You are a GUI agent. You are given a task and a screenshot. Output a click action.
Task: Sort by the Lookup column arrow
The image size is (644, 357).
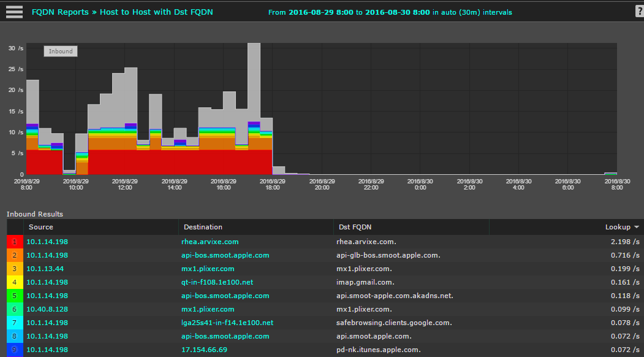637,227
